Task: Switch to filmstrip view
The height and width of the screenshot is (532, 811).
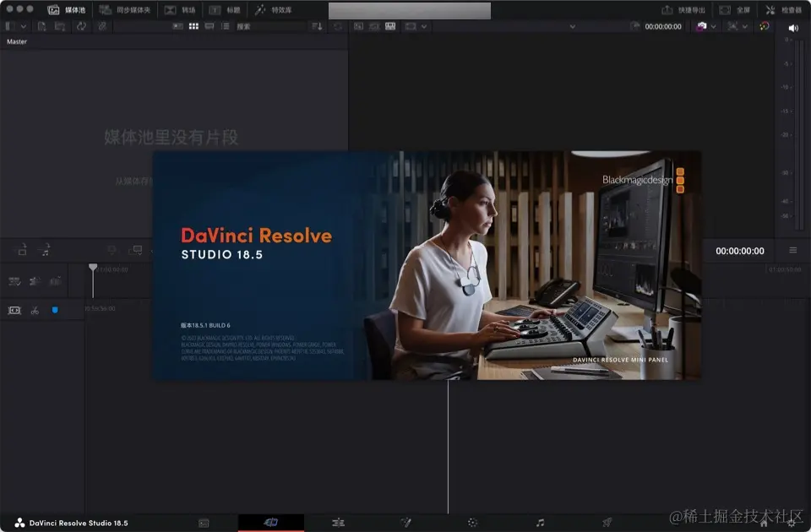Action: coord(210,26)
